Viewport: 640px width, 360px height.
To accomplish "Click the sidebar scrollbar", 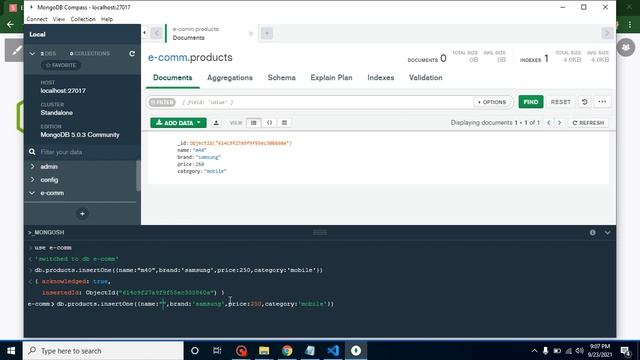I will click(138, 176).
